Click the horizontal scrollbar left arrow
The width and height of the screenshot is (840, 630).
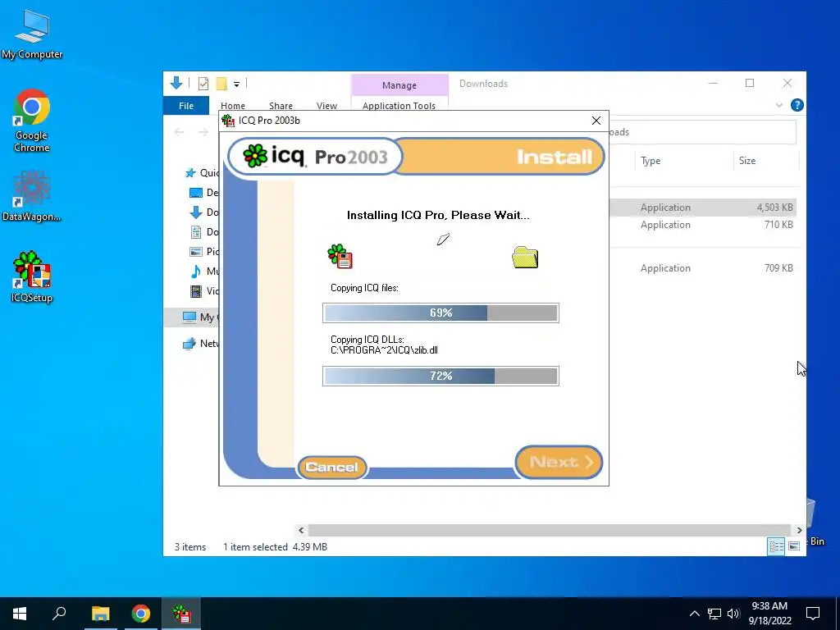tap(301, 530)
